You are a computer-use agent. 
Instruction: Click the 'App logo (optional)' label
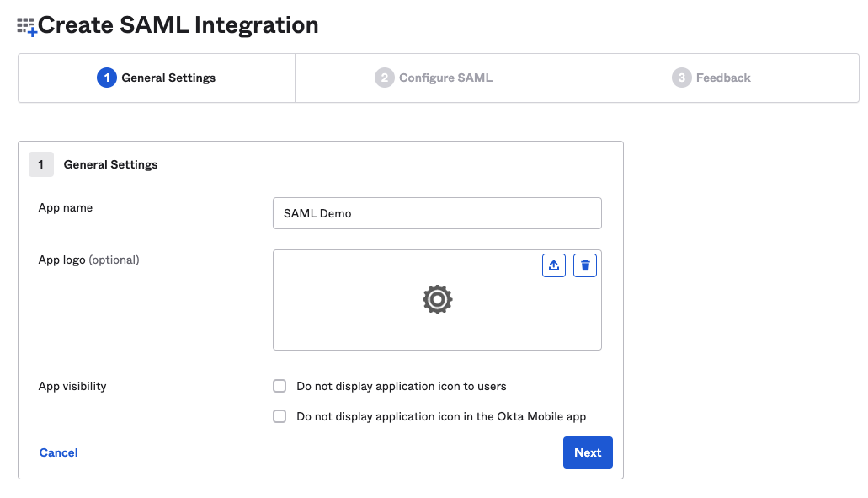88,260
